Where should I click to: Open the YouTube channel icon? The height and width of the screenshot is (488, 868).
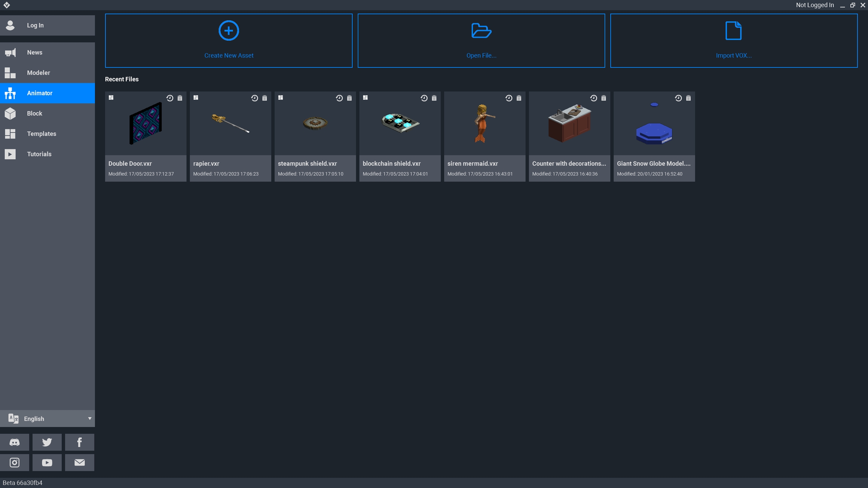(x=47, y=462)
